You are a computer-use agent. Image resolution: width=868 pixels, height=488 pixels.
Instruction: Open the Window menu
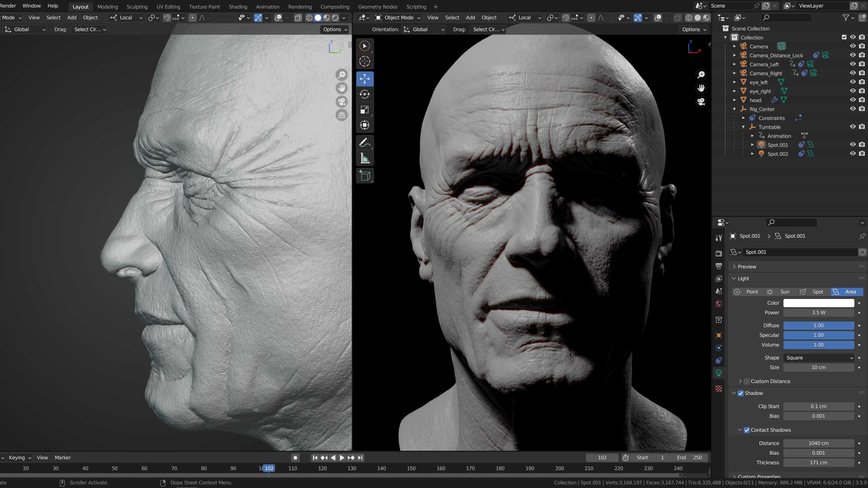coord(32,6)
